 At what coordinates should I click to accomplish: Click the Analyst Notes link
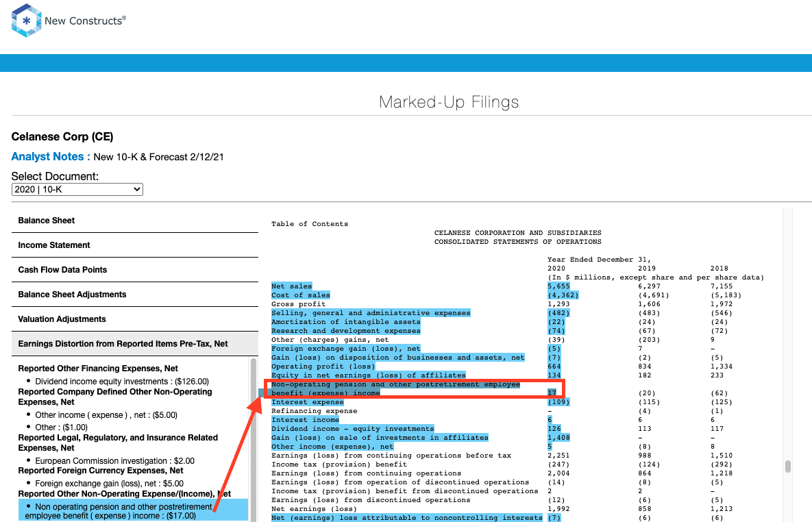pos(51,157)
